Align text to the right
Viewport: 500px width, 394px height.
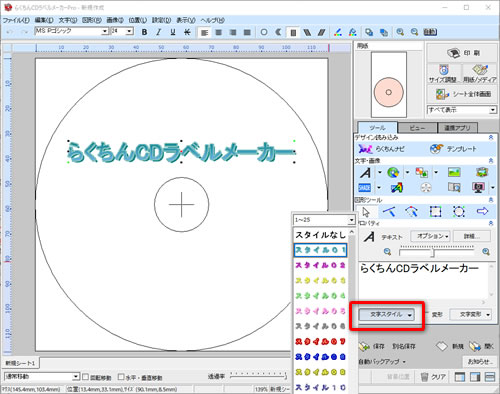coord(233,32)
